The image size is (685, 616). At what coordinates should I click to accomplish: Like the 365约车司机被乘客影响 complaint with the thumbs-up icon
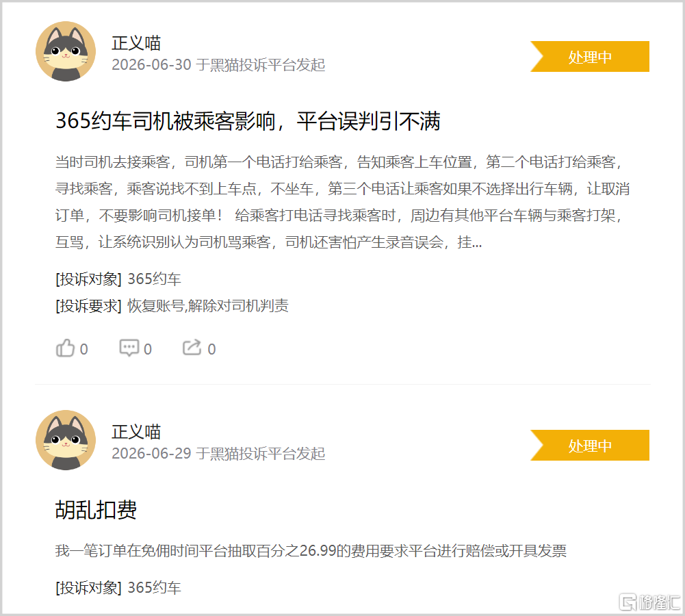click(x=65, y=348)
